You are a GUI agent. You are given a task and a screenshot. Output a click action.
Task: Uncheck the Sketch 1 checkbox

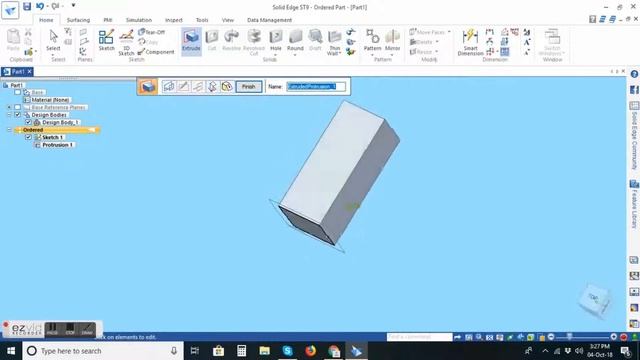(x=28, y=137)
